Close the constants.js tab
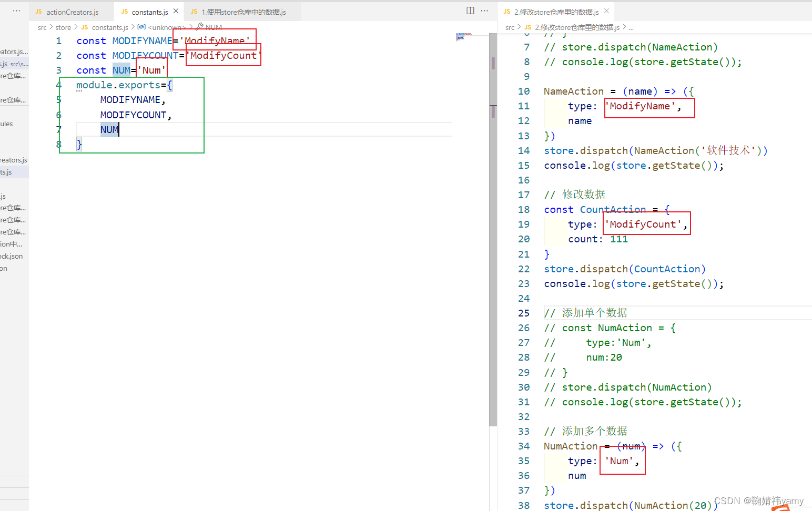 pyautogui.click(x=176, y=10)
